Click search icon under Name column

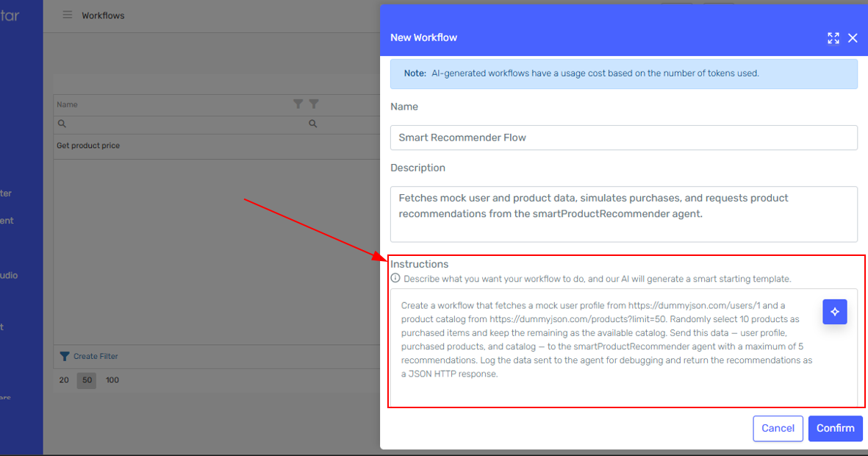62,124
